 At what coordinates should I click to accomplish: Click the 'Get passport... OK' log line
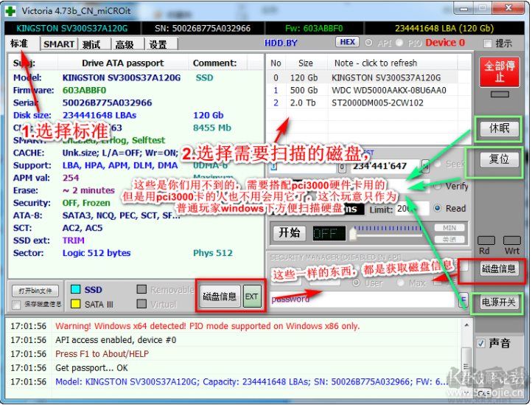click(91, 368)
